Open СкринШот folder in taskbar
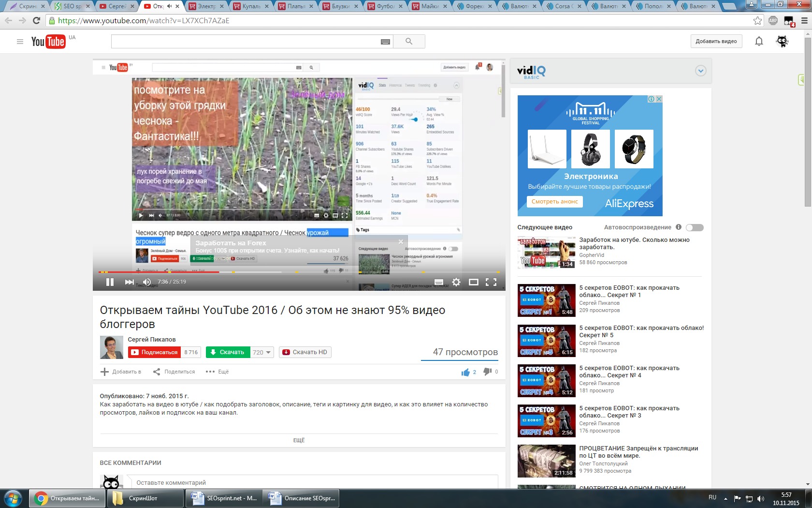This screenshot has width=812, height=508. point(145,498)
